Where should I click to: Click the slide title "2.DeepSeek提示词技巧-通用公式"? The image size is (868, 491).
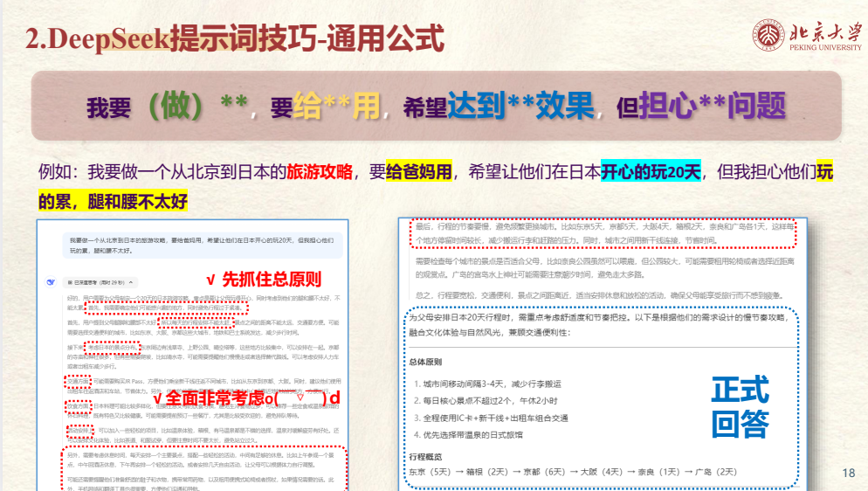[x=235, y=38]
